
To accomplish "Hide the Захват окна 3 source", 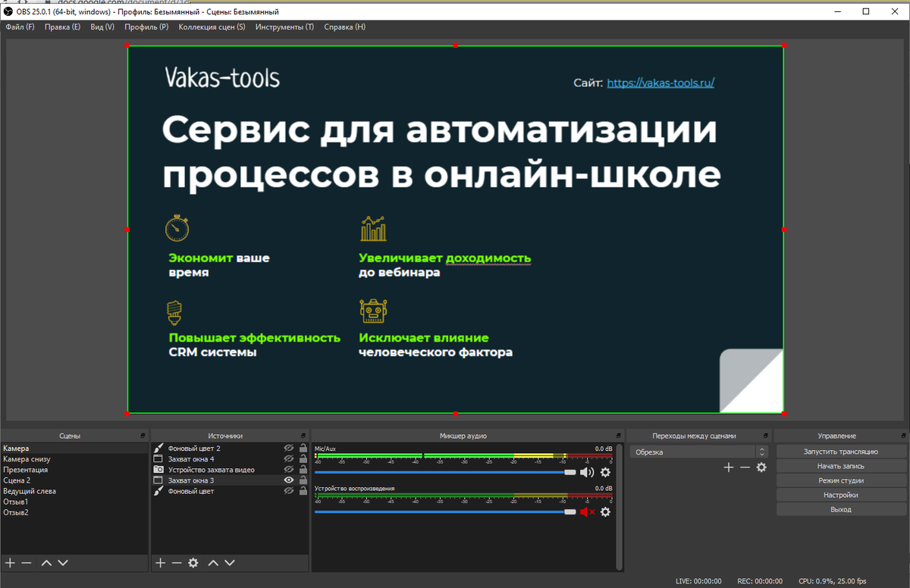I will tap(288, 480).
